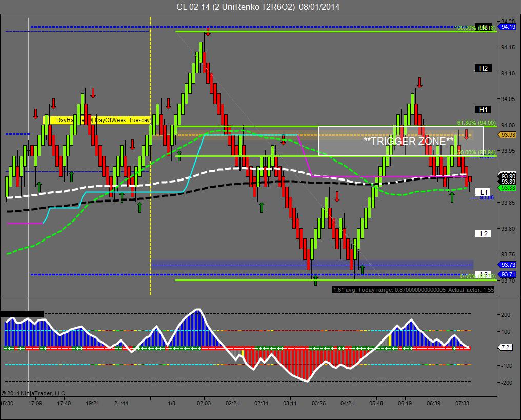Select the L1 pivot label
Viewport: 521px width, 420px height.
[x=483, y=192]
